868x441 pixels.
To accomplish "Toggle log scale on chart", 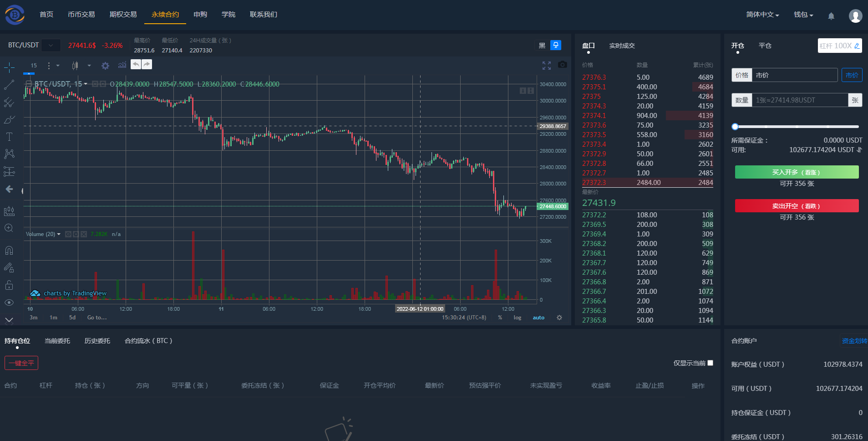I will point(518,318).
